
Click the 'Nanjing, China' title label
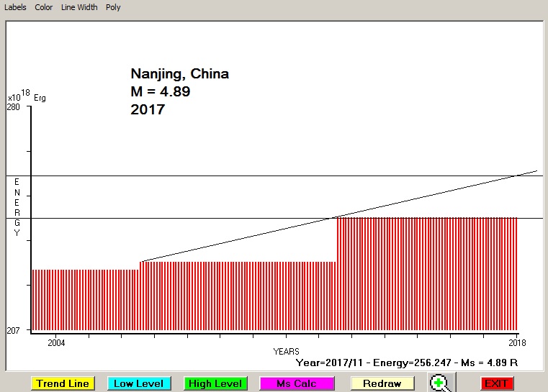tap(179, 74)
